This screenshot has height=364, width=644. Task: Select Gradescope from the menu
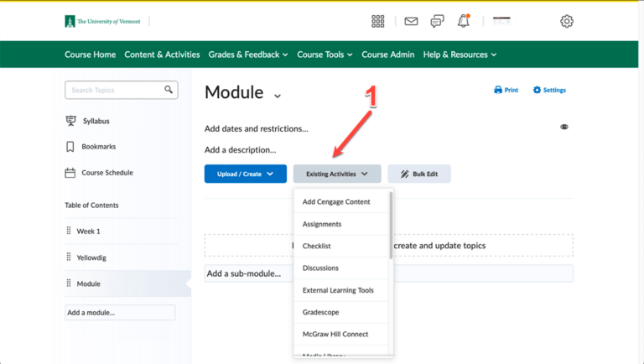click(341, 312)
